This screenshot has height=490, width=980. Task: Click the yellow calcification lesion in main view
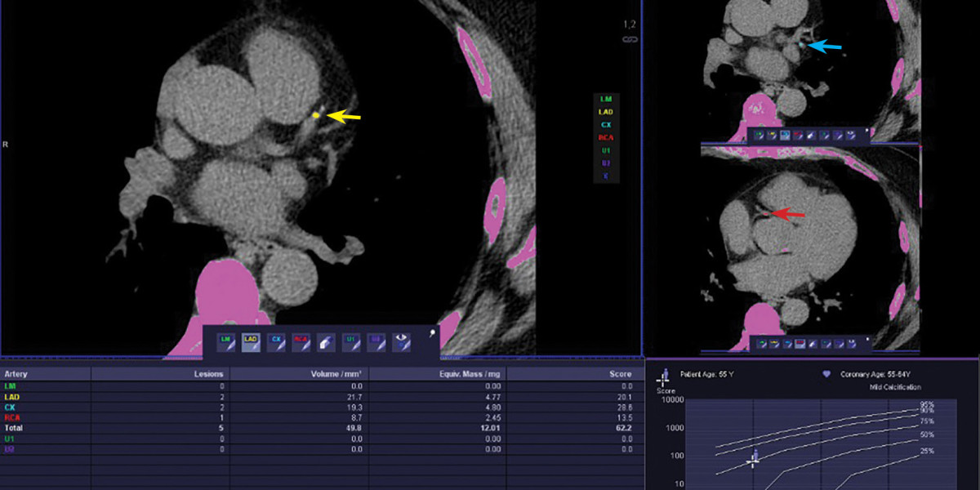click(316, 116)
